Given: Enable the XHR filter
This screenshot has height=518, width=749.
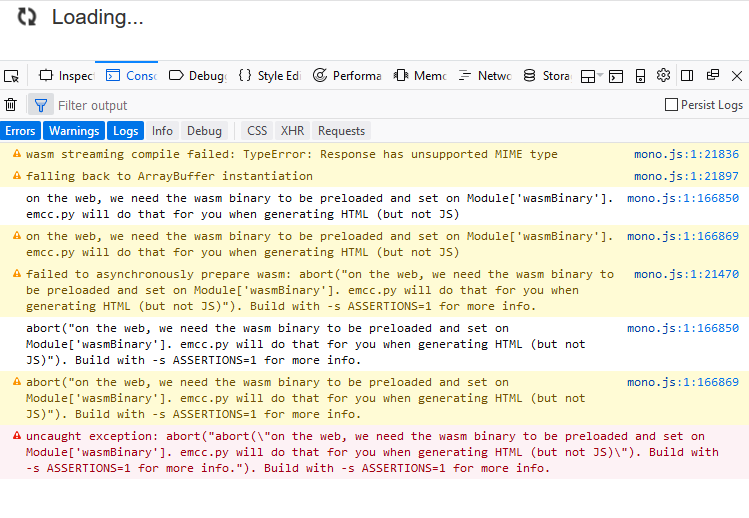Looking at the screenshot, I should (292, 131).
